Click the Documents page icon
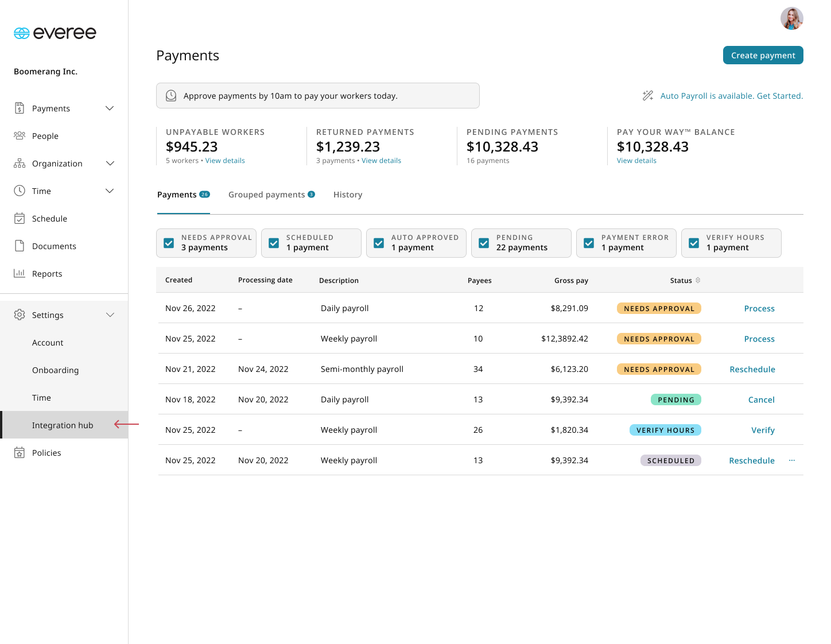Image resolution: width=831 pixels, height=644 pixels. point(20,246)
